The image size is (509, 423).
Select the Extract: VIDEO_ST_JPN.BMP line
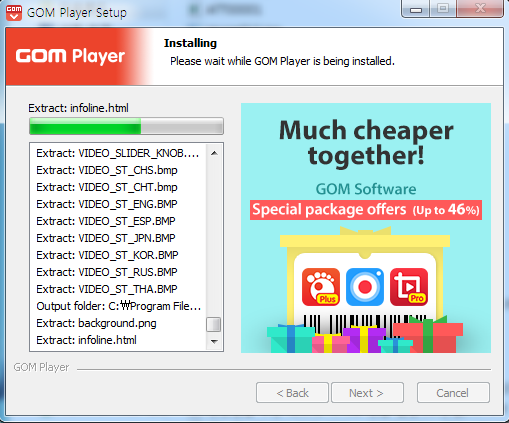(106, 238)
